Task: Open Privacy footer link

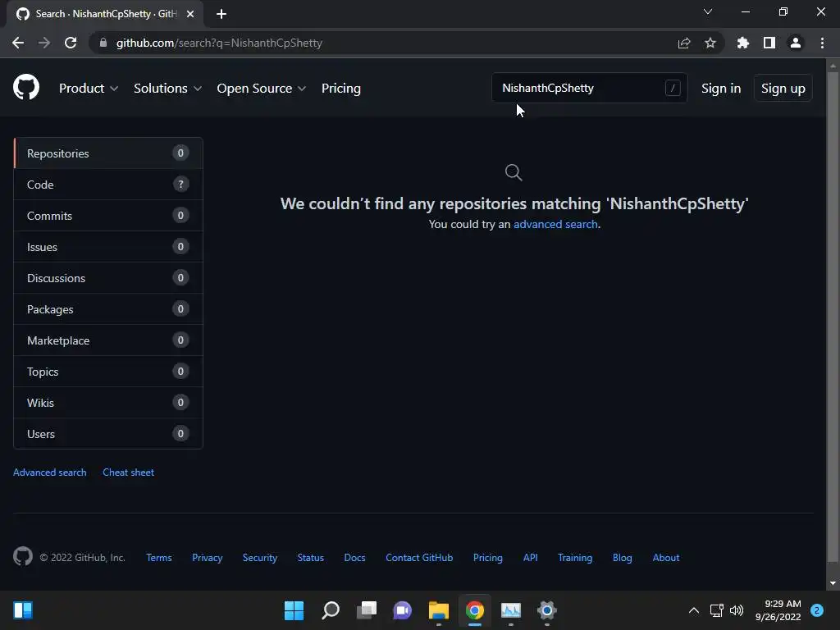Action: tap(208, 558)
